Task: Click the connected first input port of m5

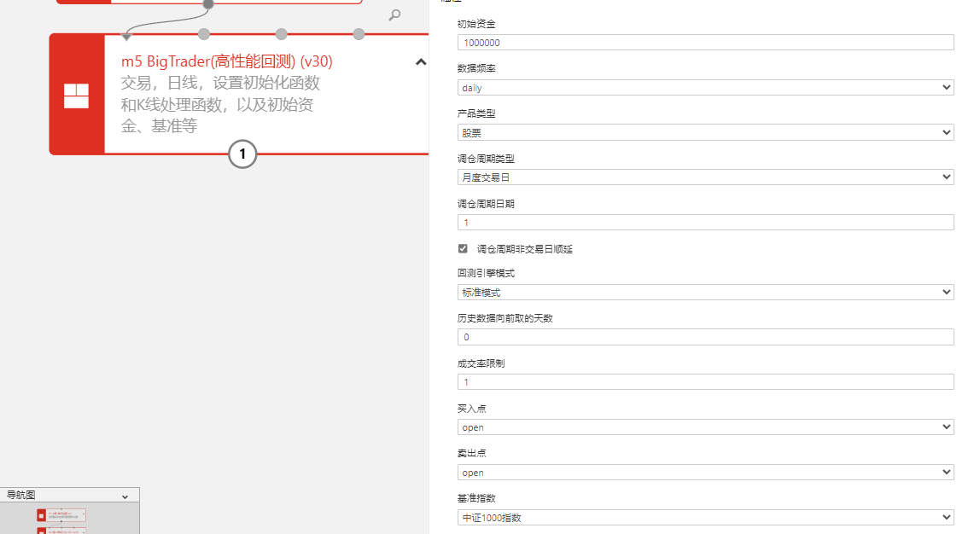Action: (x=126, y=36)
